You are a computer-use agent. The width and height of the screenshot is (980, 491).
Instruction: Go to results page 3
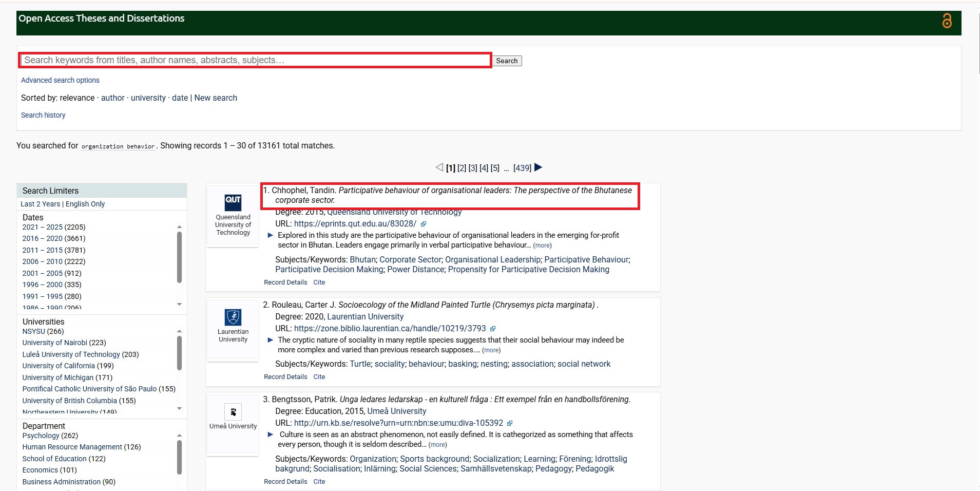(x=473, y=168)
